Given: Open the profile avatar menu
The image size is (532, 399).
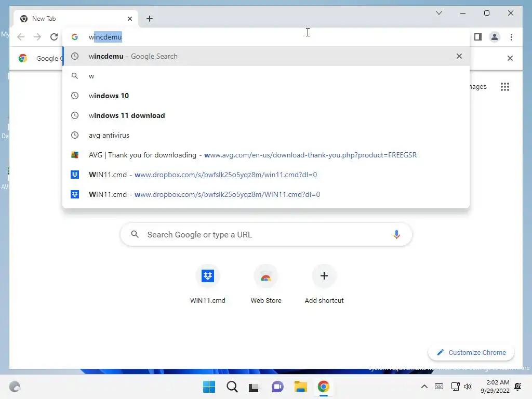Looking at the screenshot, I should tap(495, 37).
